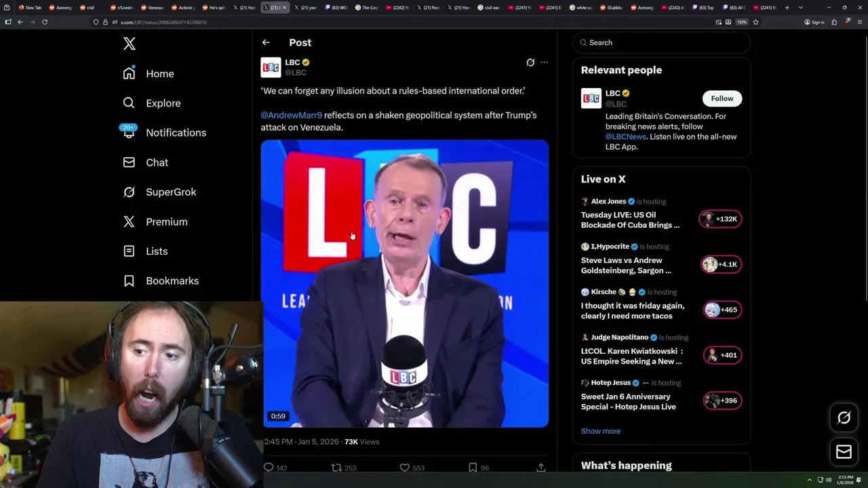Open Judge Napolitano's Karen Kwiatkowski live
Viewport: 868px width, 488px height.
pos(632,356)
